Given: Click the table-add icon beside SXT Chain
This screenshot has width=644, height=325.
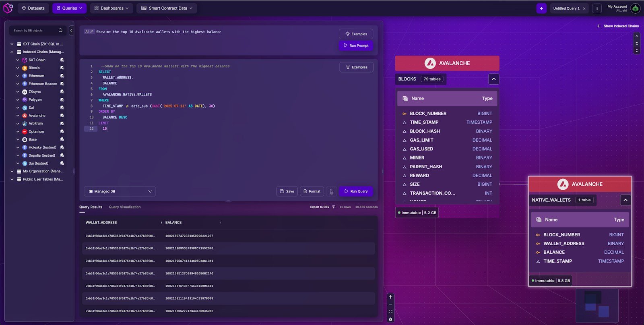Looking at the screenshot, I should coord(62,60).
